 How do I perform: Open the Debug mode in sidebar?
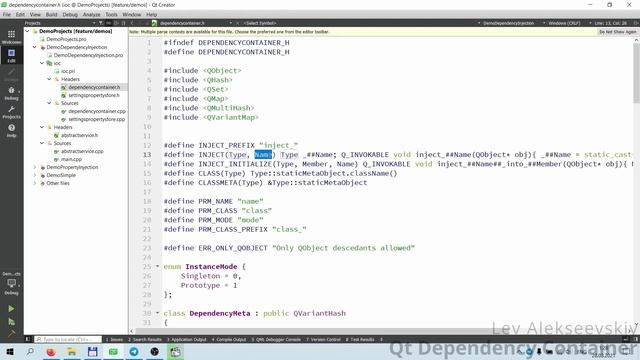pyautogui.click(x=11, y=93)
